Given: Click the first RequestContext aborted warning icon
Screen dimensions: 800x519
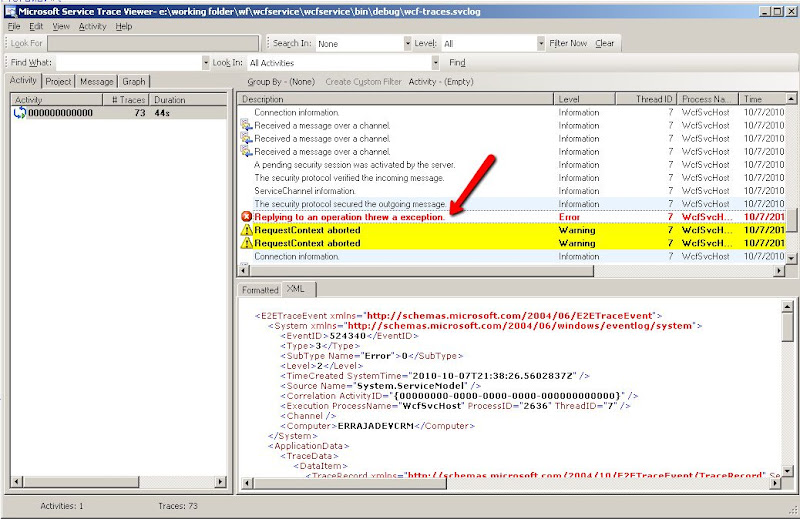Looking at the screenshot, I should point(246,230).
